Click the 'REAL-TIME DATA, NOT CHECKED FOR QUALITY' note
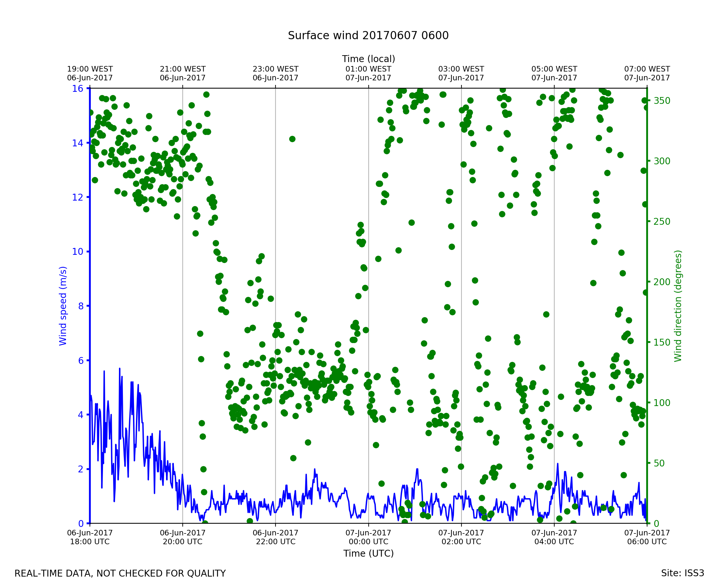The width and height of the screenshot is (719, 588). (120, 573)
